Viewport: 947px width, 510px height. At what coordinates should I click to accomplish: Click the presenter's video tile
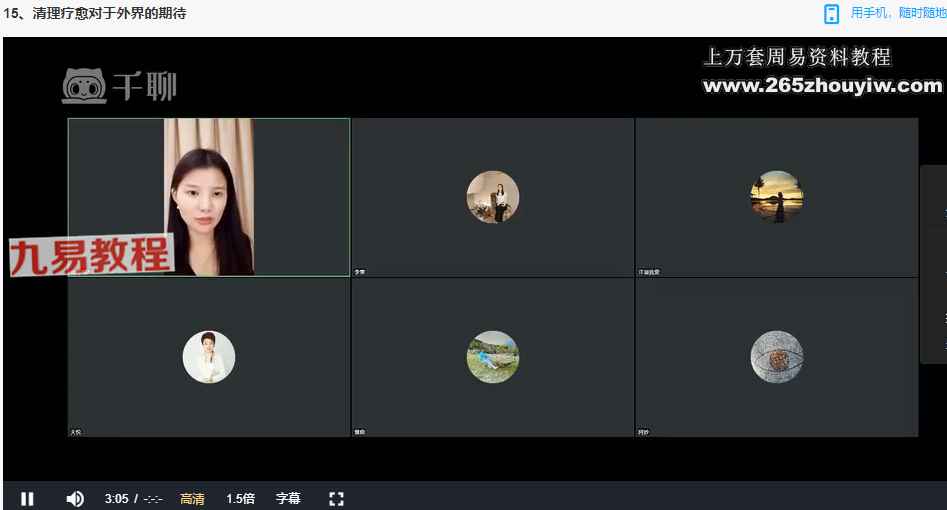click(x=209, y=197)
